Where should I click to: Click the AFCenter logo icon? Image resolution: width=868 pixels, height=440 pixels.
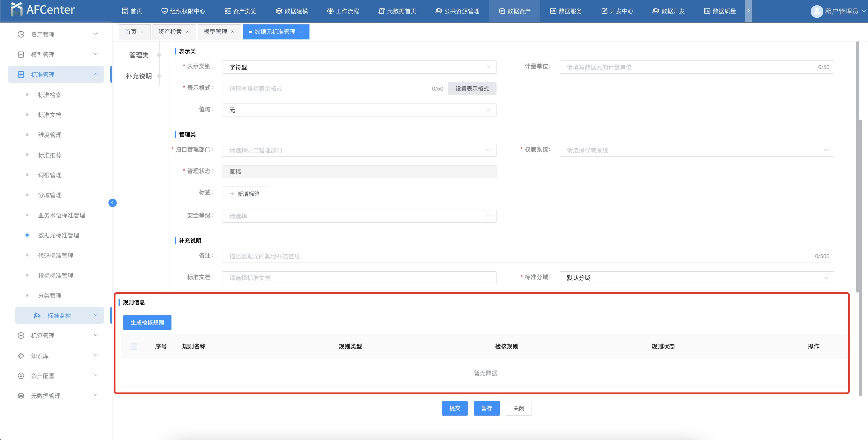[17, 9]
